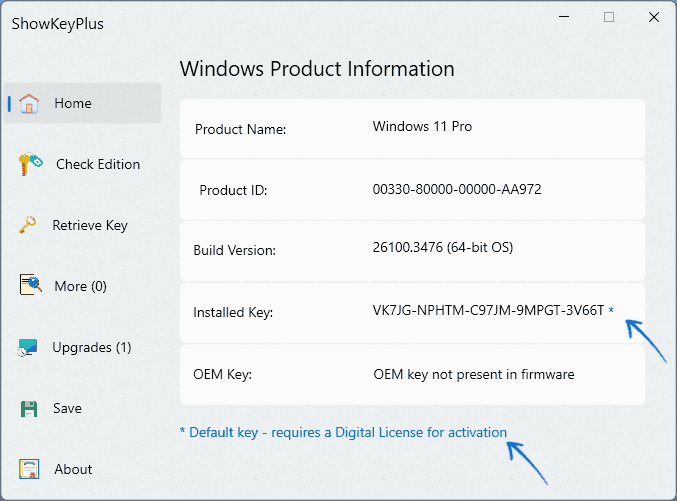Open the More (0) section

80,286
